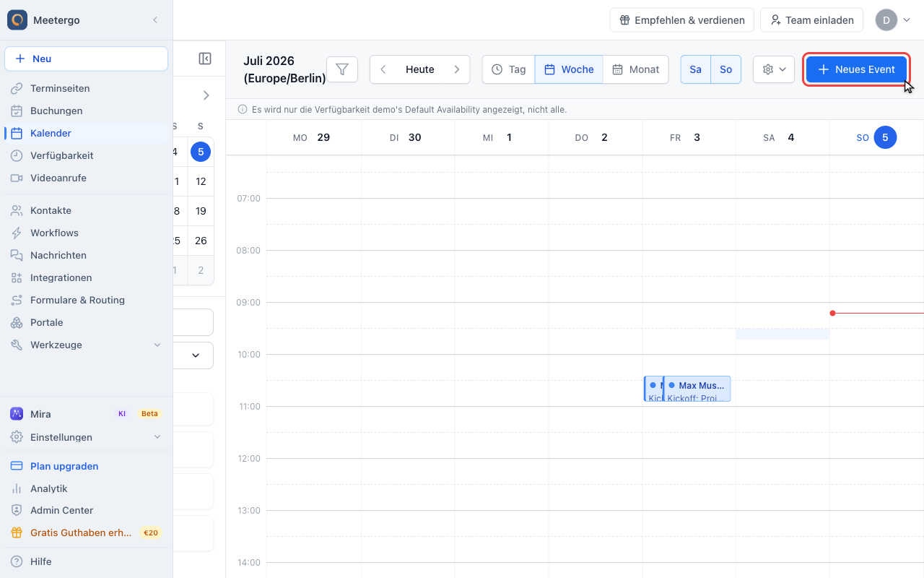Open Hilfe help icon
Image resolution: width=924 pixels, height=578 pixels.
point(17,561)
